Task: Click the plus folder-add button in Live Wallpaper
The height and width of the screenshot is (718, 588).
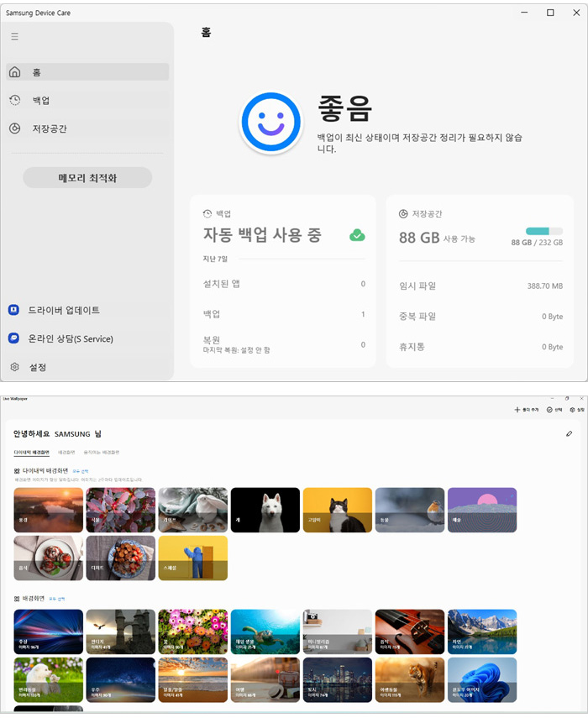Action: tap(526, 410)
